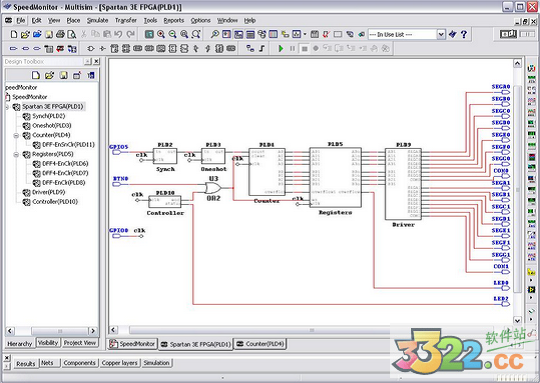The image size is (540, 383).
Task: Switch to the SpeedMonitor sheet tab
Action: 133,344
